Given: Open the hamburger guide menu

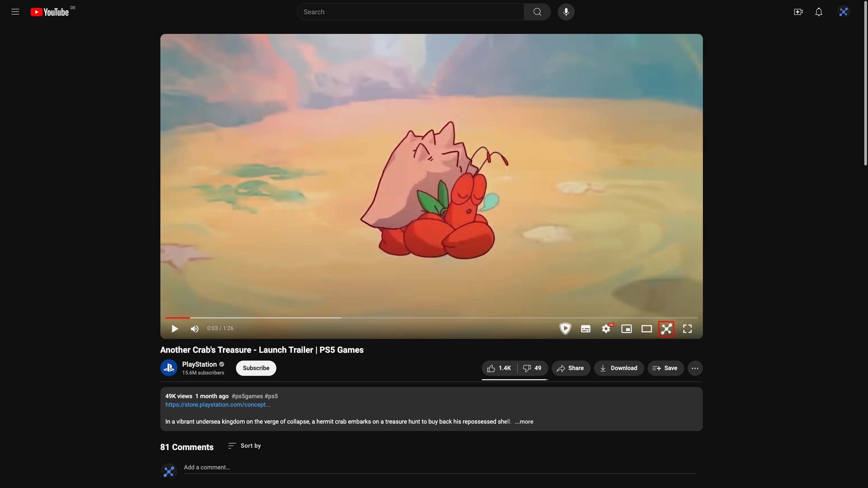Looking at the screenshot, I should click(15, 12).
